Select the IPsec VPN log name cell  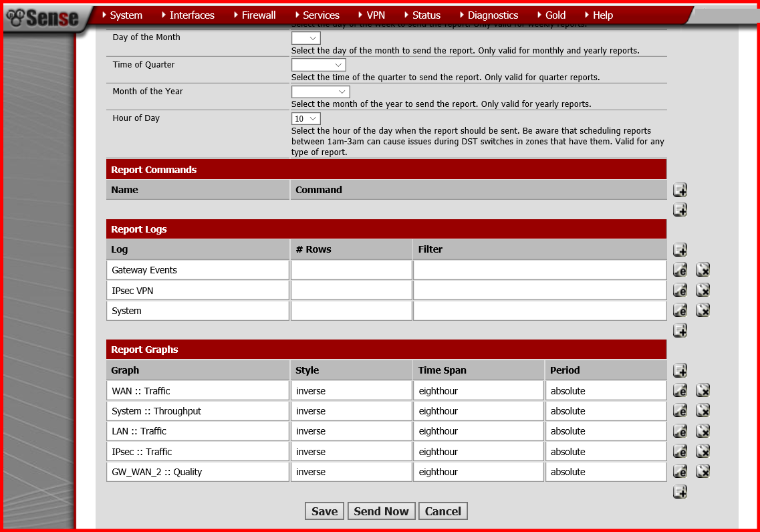[x=198, y=290]
